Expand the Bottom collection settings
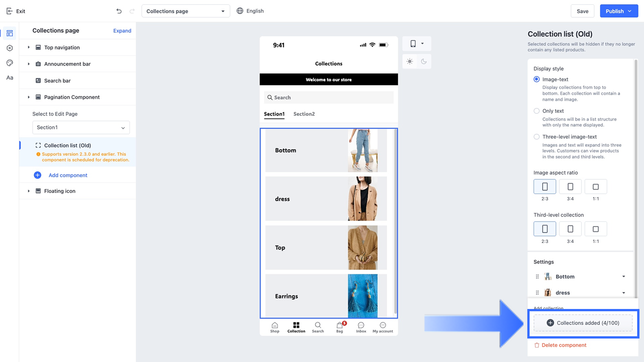Screen dimensions: 644x362 [624, 276]
